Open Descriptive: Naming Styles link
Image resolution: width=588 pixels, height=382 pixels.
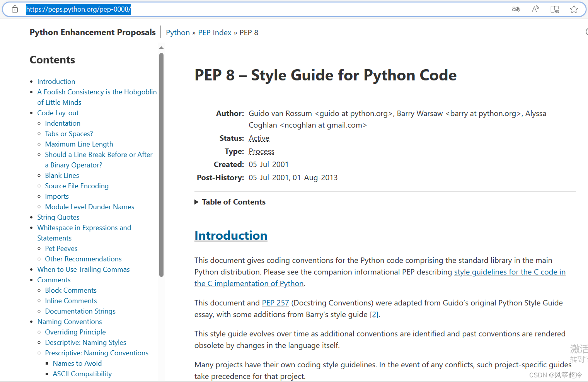[85, 343]
